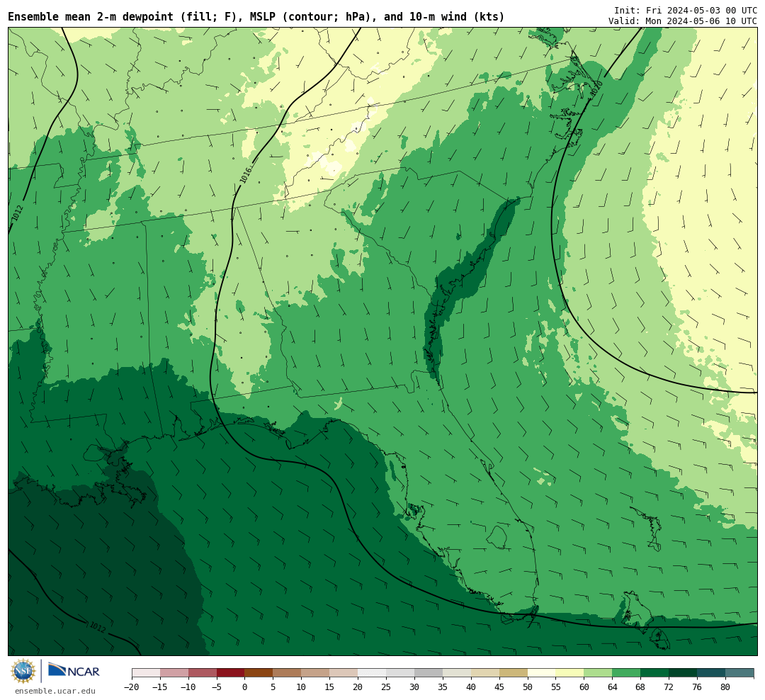Image resolution: width=765 pixels, height=700 pixels.
Task: Pick the gray 30 to 35 swatch
Action: point(429,672)
